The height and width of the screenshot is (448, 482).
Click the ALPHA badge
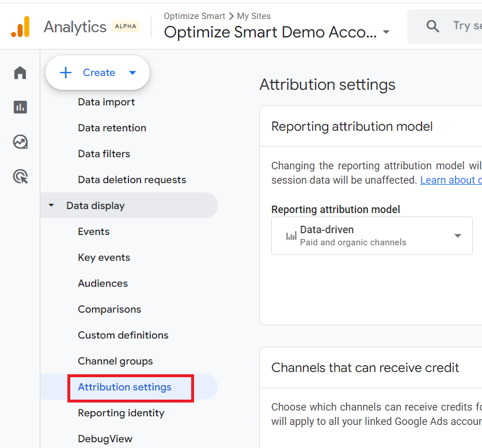(x=126, y=26)
